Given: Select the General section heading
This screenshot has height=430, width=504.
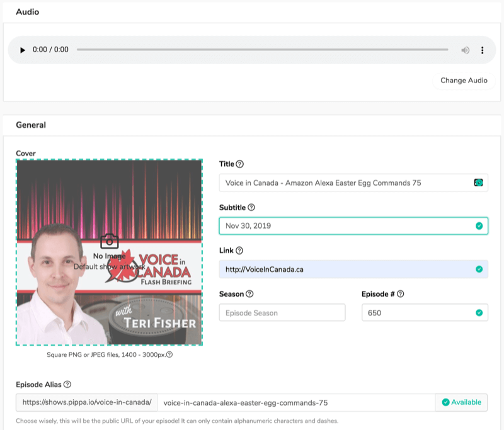Looking at the screenshot, I should [x=31, y=125].
